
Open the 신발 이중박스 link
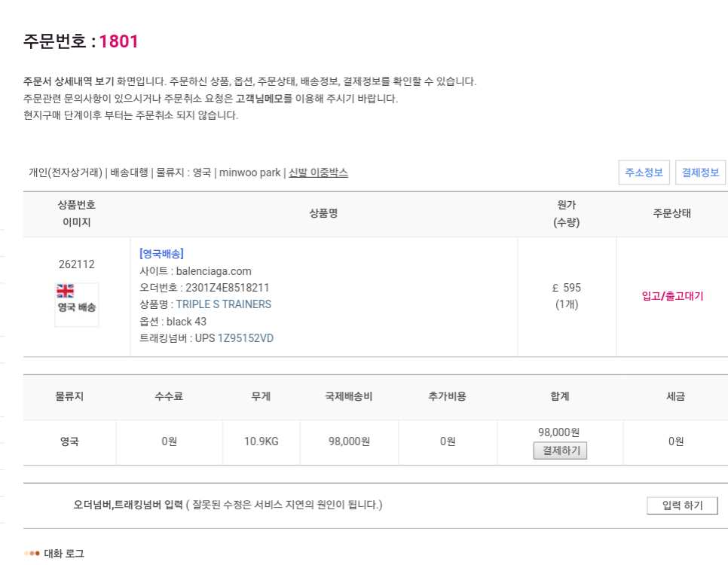click(318, 173)
